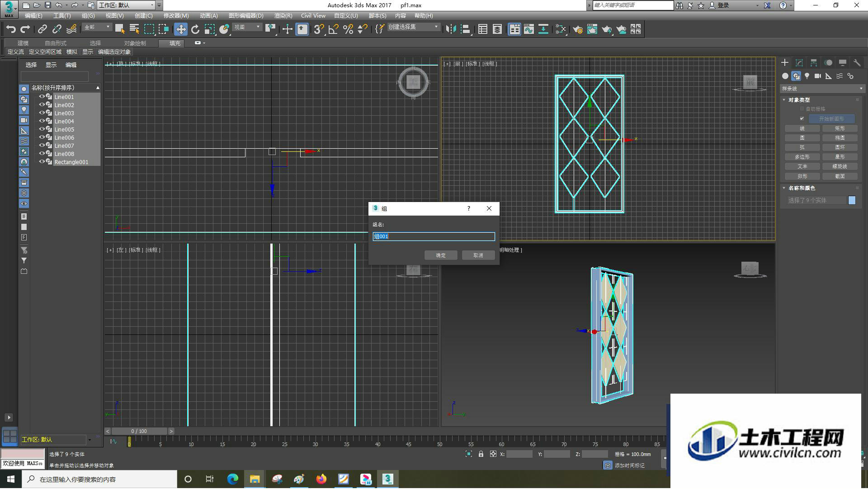Open the Modify panel tab

coord(799,63)
